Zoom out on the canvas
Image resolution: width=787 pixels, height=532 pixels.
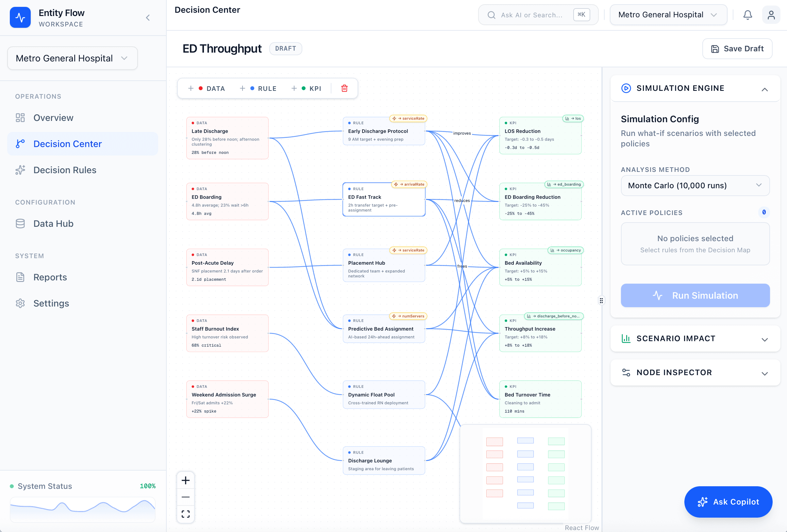[186, 497]
